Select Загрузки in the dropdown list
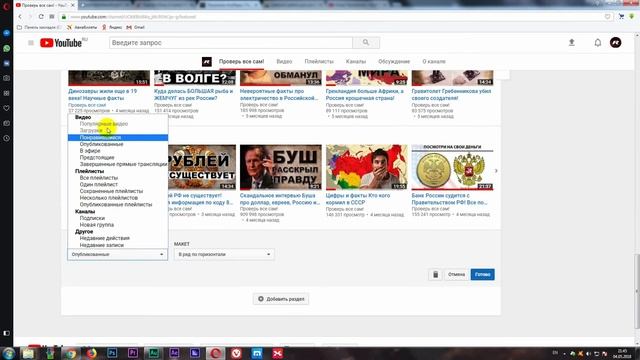The height and width of the screenshot is (360, 640). [x=91, y=131]
